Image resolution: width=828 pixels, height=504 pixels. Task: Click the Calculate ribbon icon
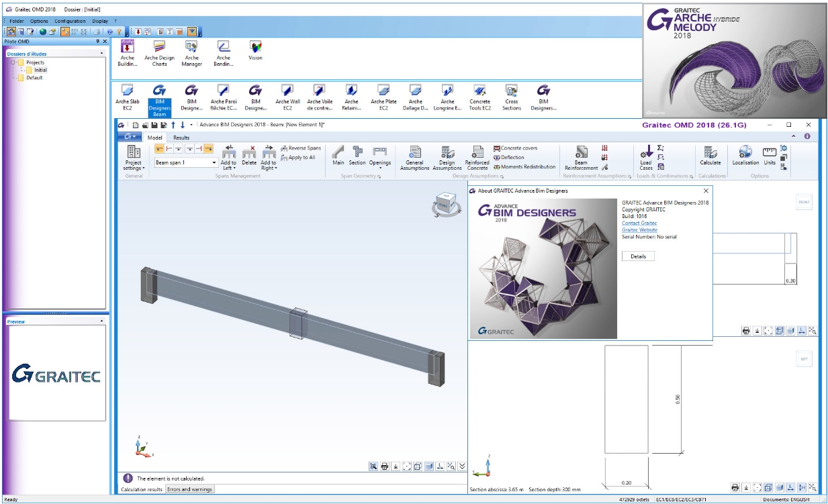710,156
